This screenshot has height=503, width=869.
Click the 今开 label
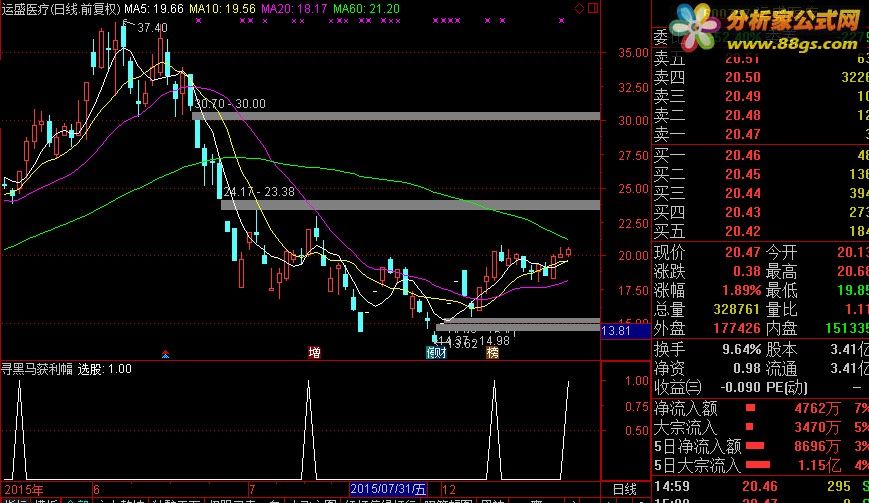[781, 252]
